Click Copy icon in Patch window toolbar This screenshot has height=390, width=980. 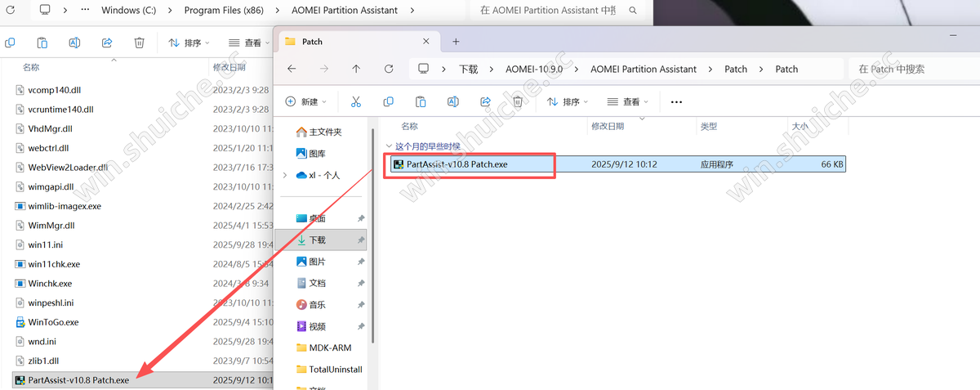click(x=388, y=102)
